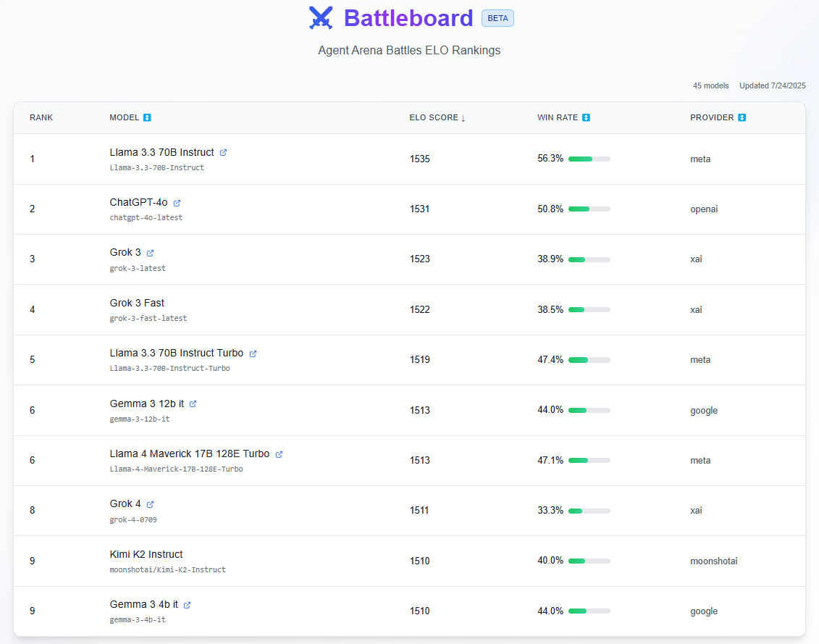The image size is (819, 644).
Task: Click the ELO score 1511
Action: [x=419, y=510]
